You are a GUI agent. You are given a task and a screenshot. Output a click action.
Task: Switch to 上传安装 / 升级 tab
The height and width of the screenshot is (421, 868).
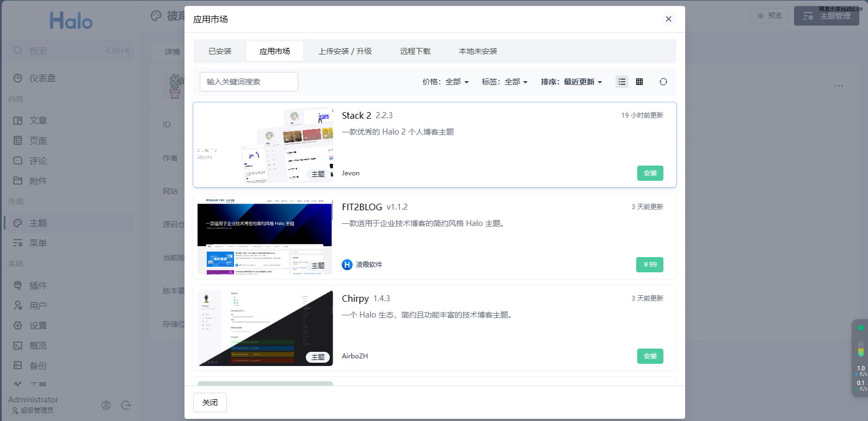point(345,51)
